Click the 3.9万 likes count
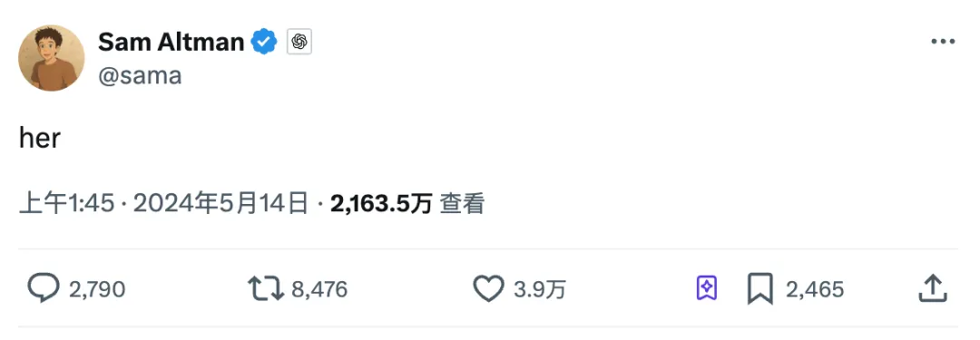Screen dimensions: 980x340 [x=539, y=289]
